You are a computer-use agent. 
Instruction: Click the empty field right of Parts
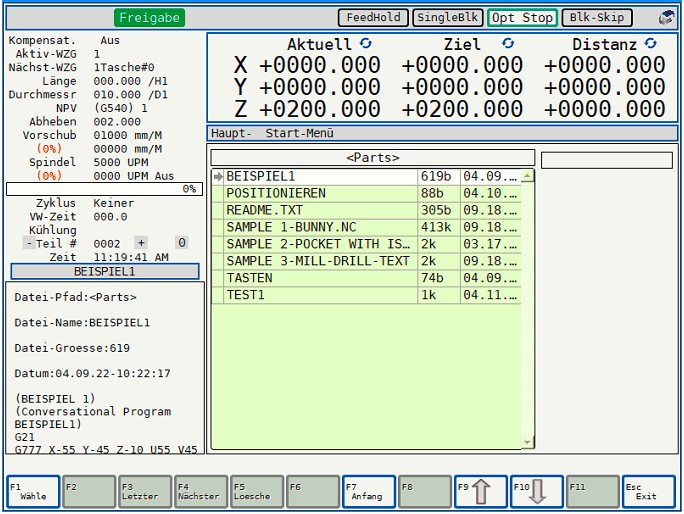click(x=607, y=160)
